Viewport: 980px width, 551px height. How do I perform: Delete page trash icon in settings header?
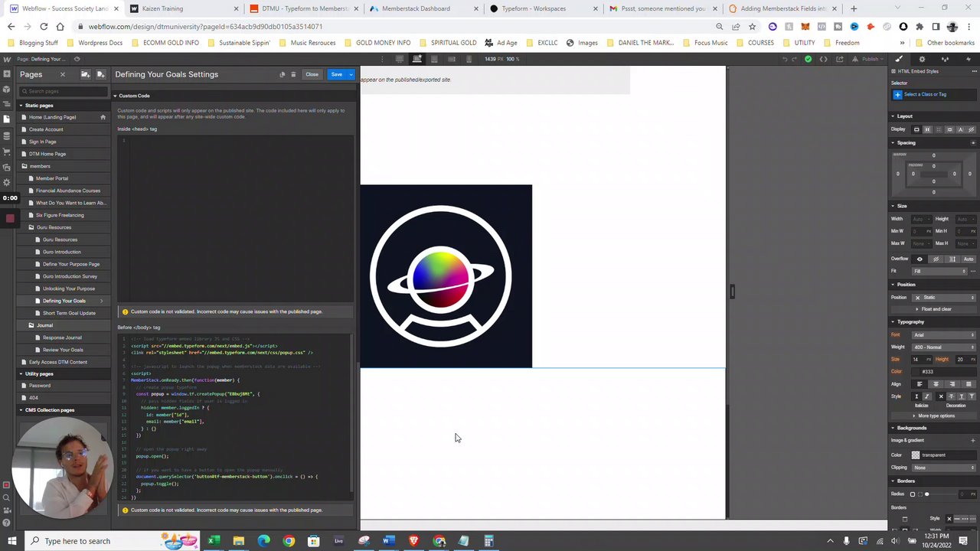coord(293,74)
